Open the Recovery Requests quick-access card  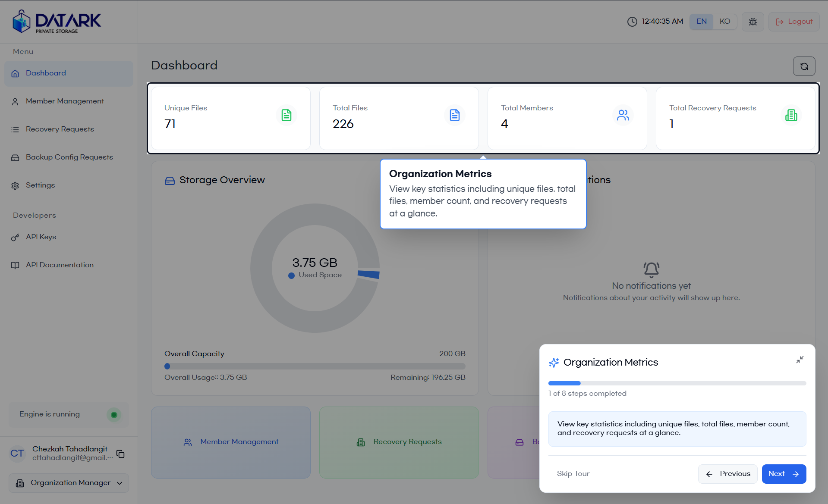399,442
